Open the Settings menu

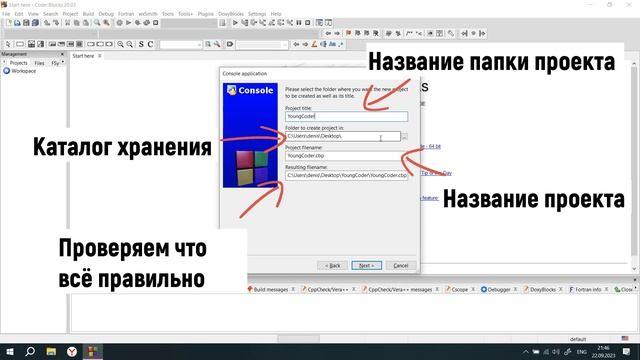pyautogui.click(x=257, y=14)
